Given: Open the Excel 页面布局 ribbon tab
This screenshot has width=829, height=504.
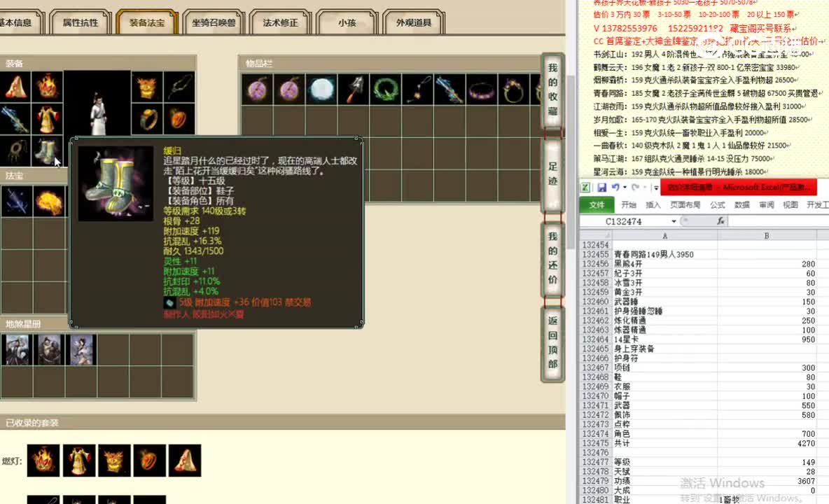Looking at the screenshot, I should (x=685, y=205).
